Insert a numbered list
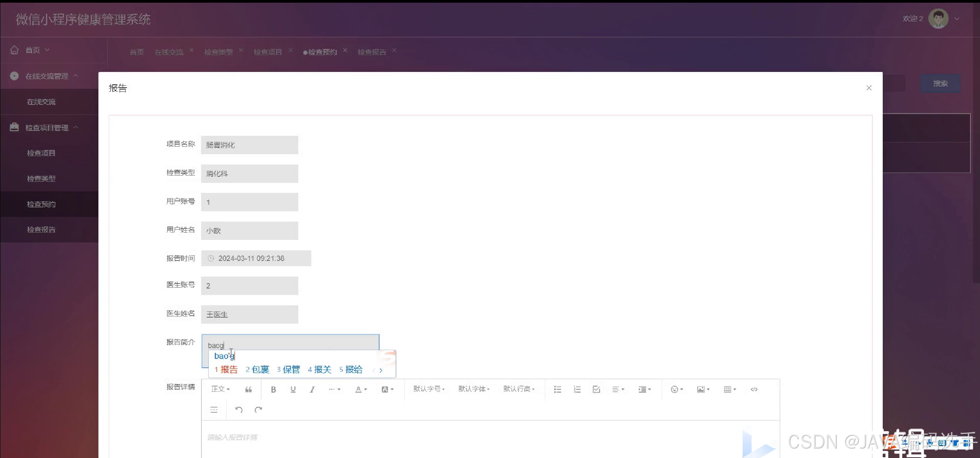This screenshot has height=458, width=980. [577, 390]
